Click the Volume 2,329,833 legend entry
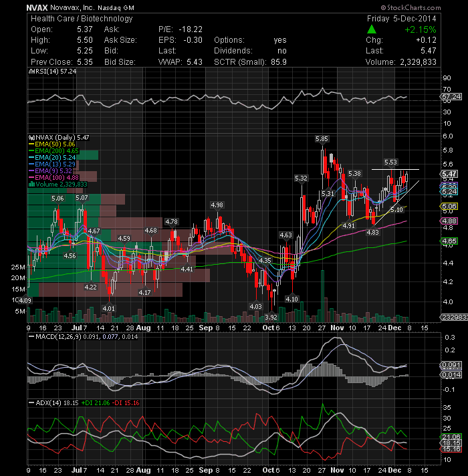The width and height of the screenshot is (468, 476). (57, 185)
